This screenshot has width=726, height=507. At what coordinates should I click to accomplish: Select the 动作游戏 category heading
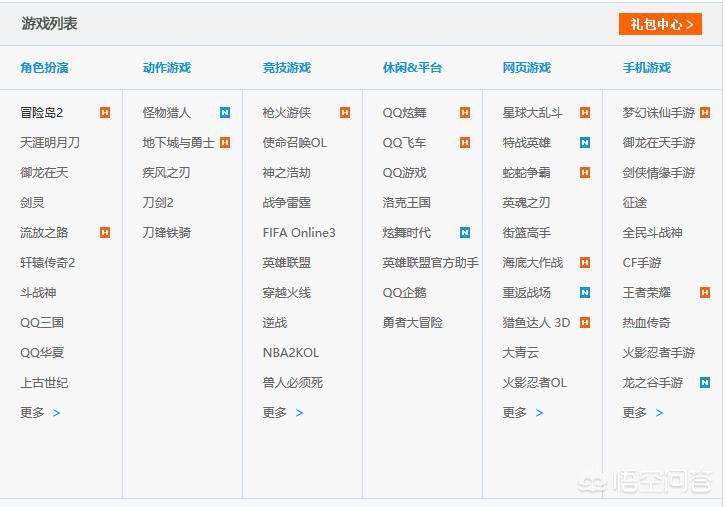[x=167, y=68]
